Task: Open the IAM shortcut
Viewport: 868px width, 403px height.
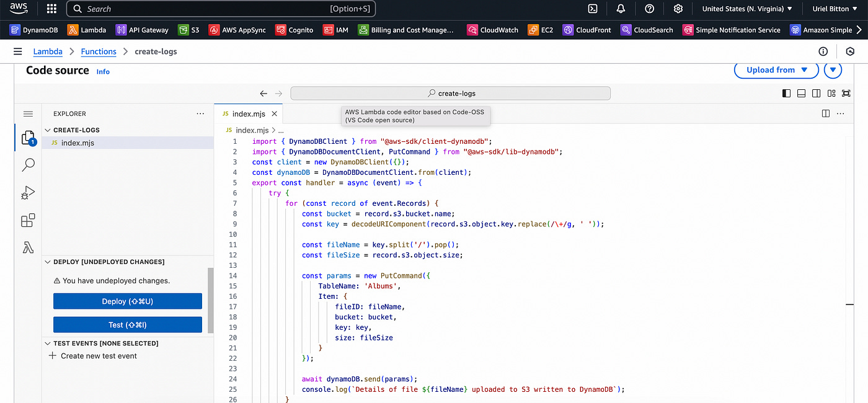Action: 336,30
